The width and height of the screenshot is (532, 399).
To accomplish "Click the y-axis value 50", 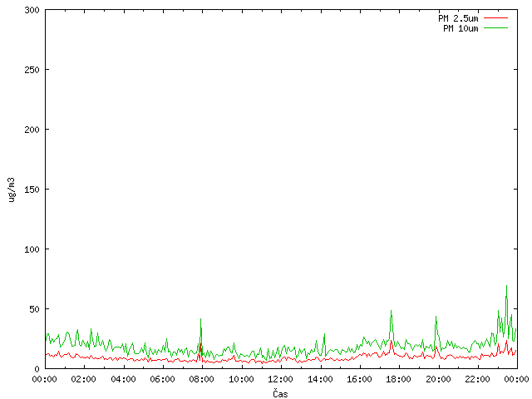I will (34, 309).
